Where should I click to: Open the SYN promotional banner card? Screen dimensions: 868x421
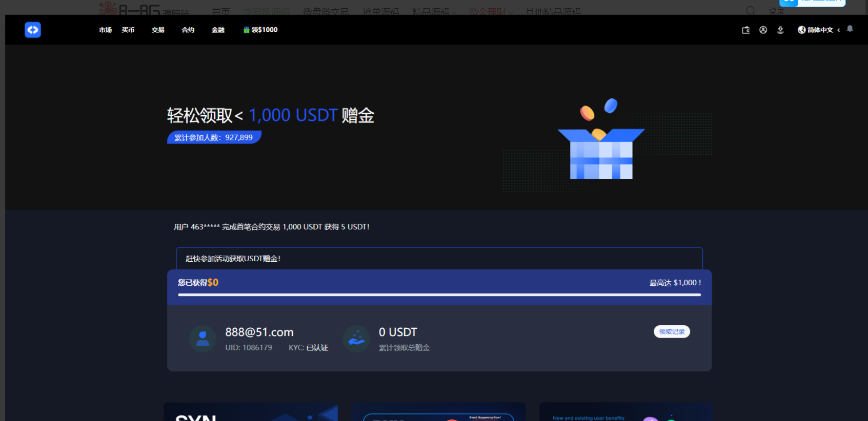point(251,413)
